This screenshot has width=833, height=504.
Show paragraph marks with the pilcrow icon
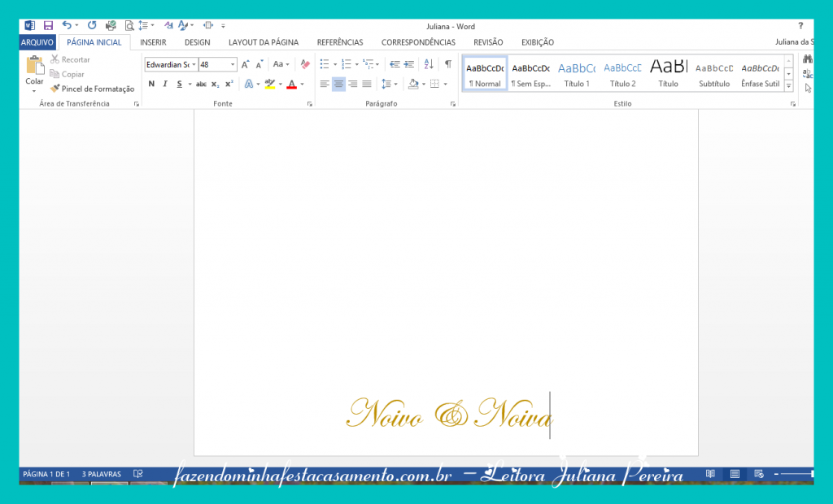point(448,64)
